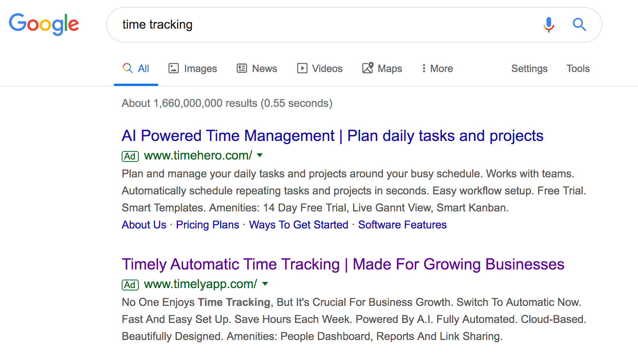Image resolution: width=638 pixels, height=364 pixels.
Task: Click 'Fast And Easy Set Up' description line
Action: click(x=354, y=319)
